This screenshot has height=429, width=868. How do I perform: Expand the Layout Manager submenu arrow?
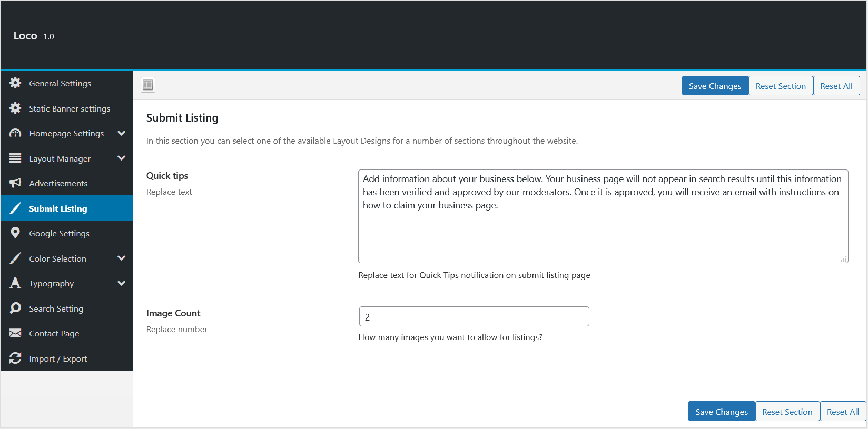(122, 158)
